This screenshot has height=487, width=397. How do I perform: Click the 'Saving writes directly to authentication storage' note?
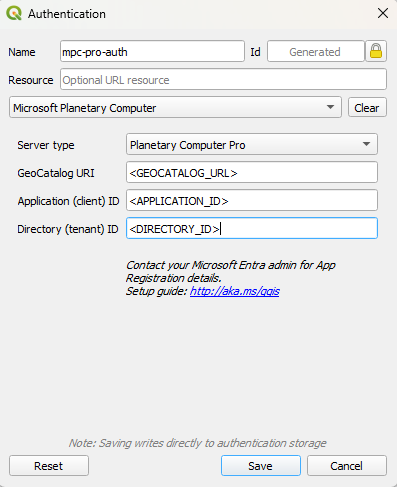tap(197, 443)
